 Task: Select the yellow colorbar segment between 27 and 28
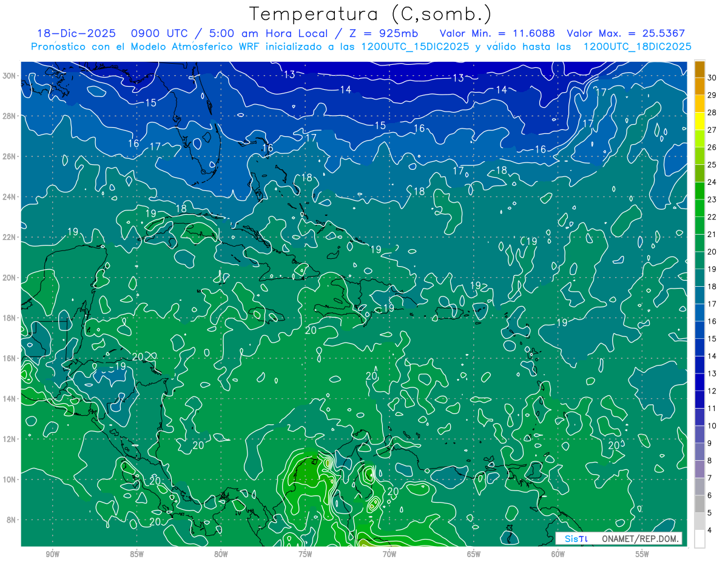point(699,121)
